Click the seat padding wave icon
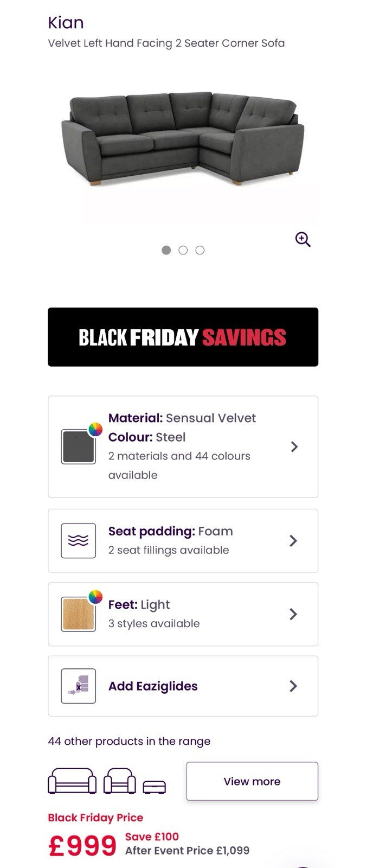 pyautogui.click(x=79, y=541)
